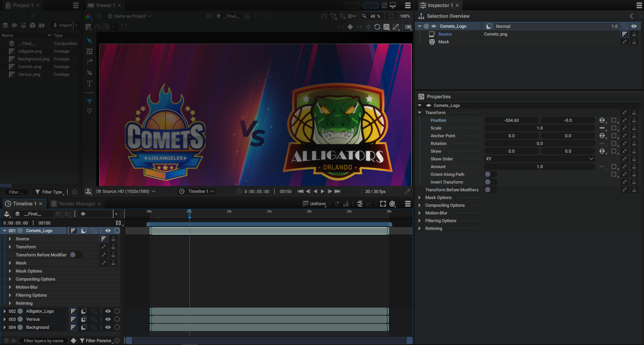The width and height of the screenshot is (644, 345).
Task: Hide the Versus layer
Action: click(x=108, y=319)
